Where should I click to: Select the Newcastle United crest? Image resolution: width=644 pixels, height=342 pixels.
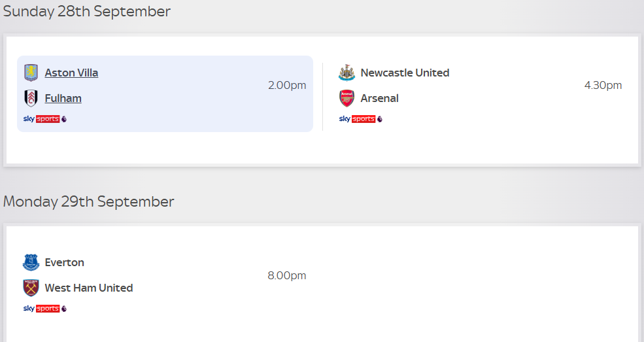[347, 73]
